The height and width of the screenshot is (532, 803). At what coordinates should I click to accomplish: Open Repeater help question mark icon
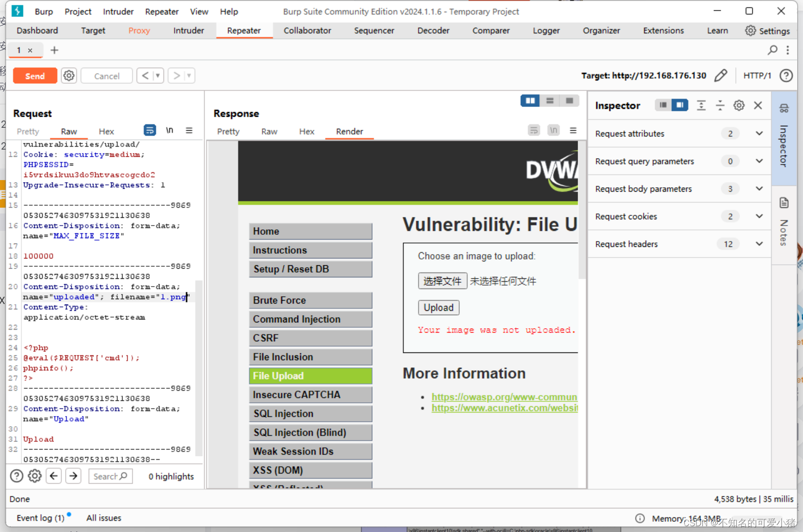click(x=786, y=76)
